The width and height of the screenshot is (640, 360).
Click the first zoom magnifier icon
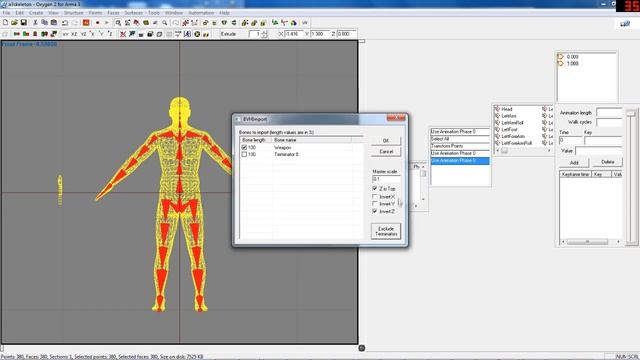(x=118, y=22)
